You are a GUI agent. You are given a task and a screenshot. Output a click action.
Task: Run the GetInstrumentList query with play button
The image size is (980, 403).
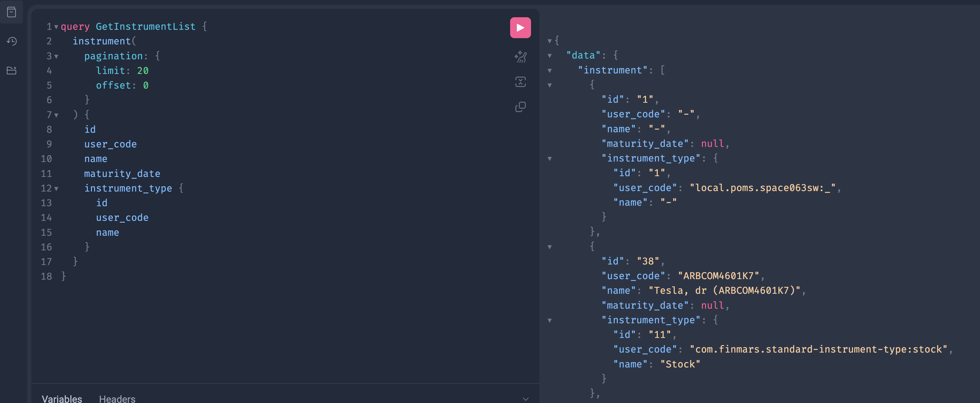pyautogui.click(x=520, y=28)
